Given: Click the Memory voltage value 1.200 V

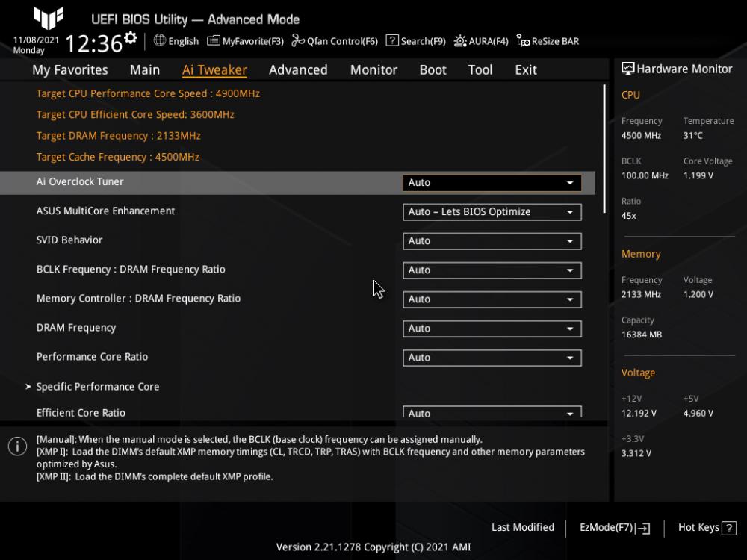Looking at the screenshot, I should (698, 295).
